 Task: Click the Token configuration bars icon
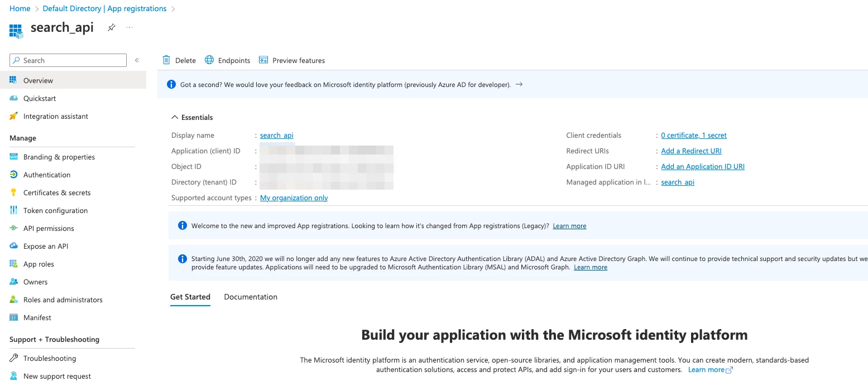click(x=13, y=210)
